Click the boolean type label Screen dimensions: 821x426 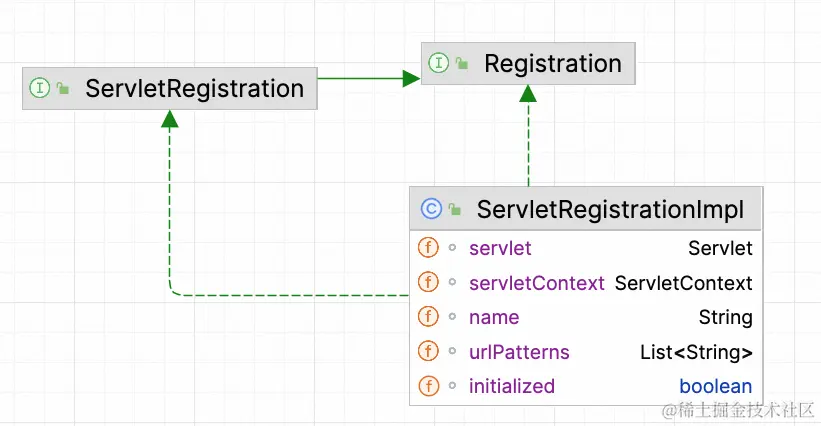click(x=715, y=386)
